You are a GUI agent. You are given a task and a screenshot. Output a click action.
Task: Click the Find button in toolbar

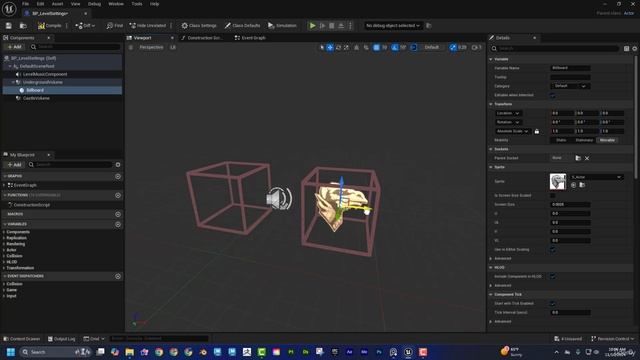pyautogui.click(x=115, y=25)
